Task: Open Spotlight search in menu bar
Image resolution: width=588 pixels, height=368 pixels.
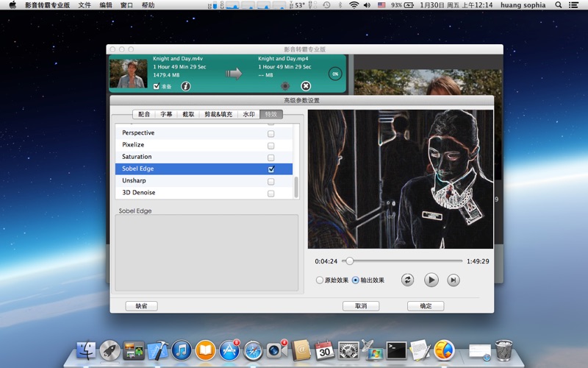Action: click(558, 5)
